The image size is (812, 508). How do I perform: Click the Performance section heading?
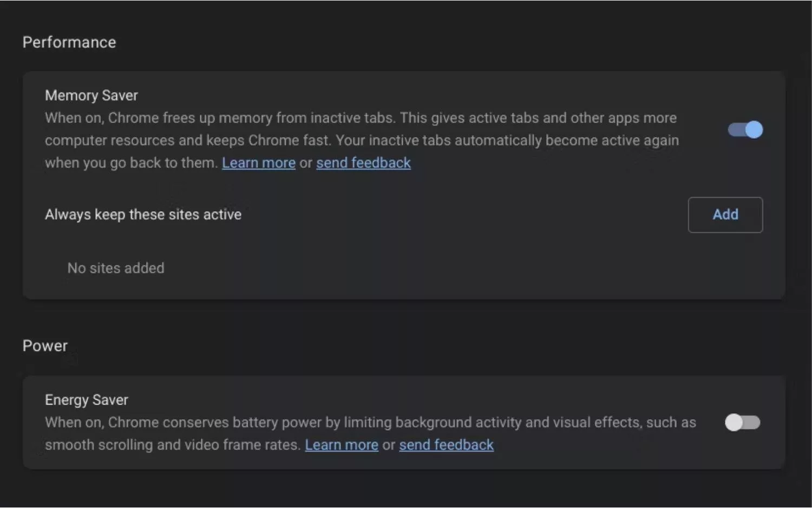pos(69,42)
